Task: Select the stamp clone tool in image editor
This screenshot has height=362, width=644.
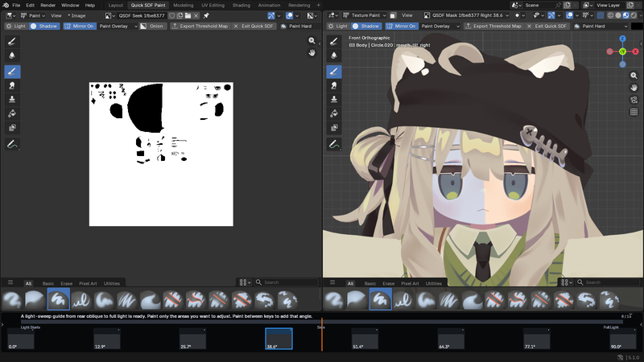Action: pos(12,99)
